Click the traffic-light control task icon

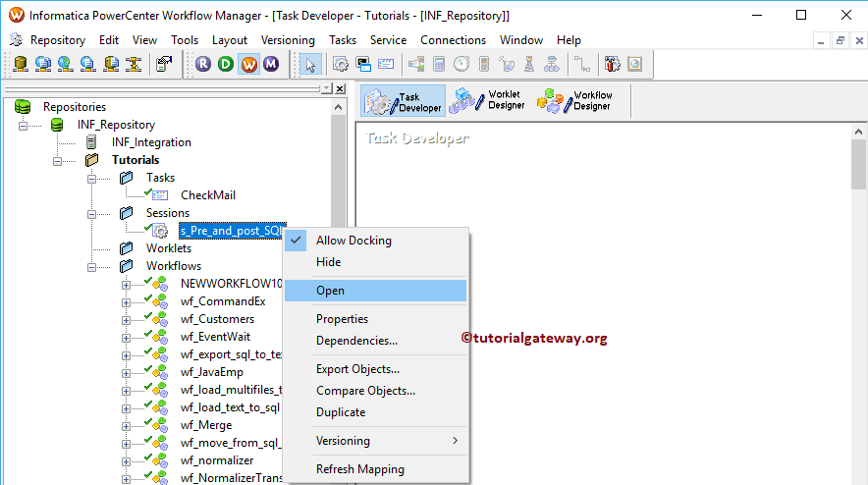484,64
